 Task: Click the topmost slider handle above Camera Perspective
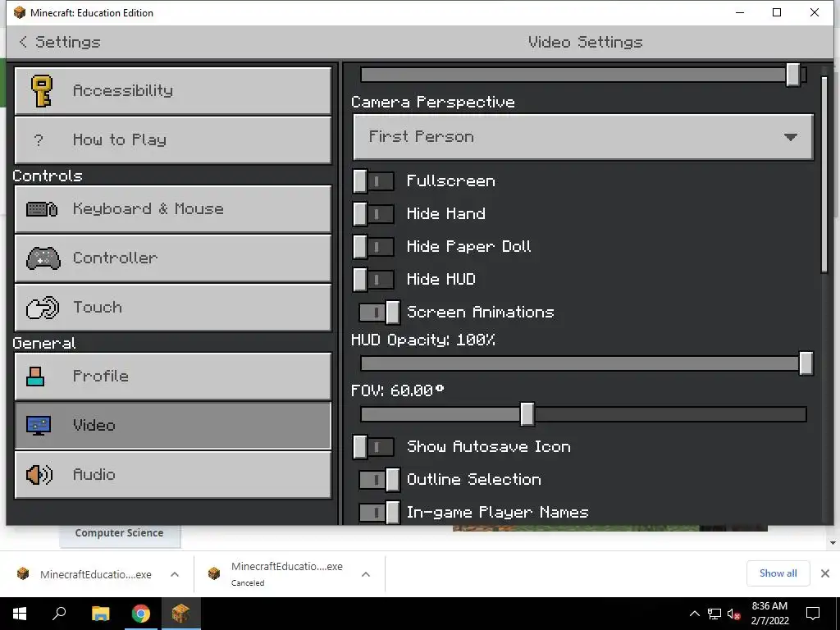coord(793,75)
